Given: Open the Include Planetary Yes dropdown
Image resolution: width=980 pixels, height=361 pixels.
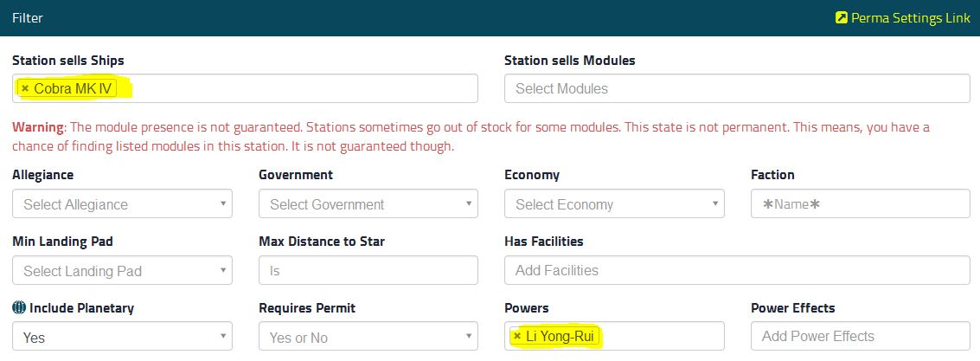Looking at the screenshot, I should [x=123, y=337].
